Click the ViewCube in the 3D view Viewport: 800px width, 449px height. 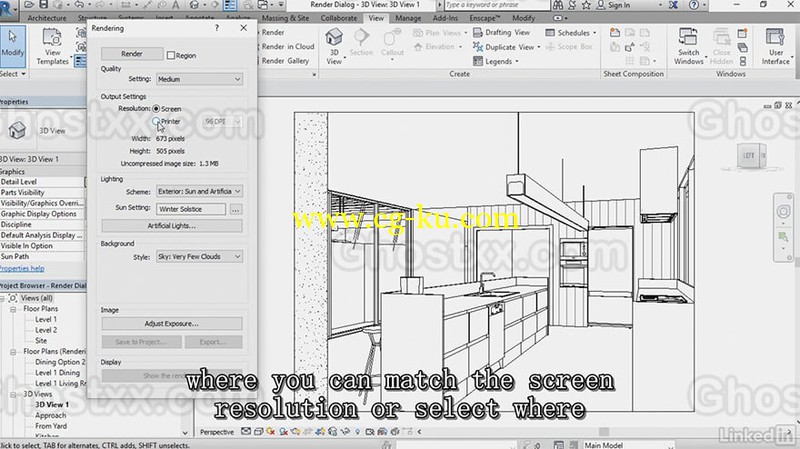[x=751, y=156]
